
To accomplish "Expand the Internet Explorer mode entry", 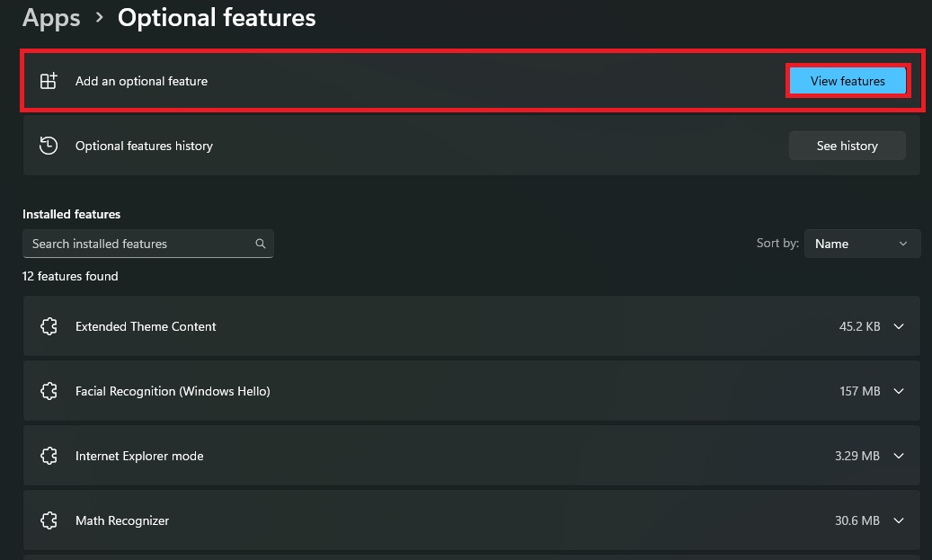I will pyautogui.click(x=899, y=457).
